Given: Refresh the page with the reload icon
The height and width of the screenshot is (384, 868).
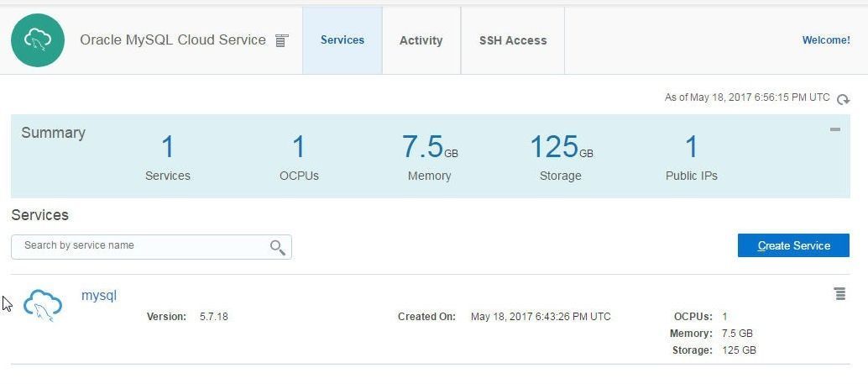Looking at the screenshot, I should pyautogui.click(x=843, y=99).
